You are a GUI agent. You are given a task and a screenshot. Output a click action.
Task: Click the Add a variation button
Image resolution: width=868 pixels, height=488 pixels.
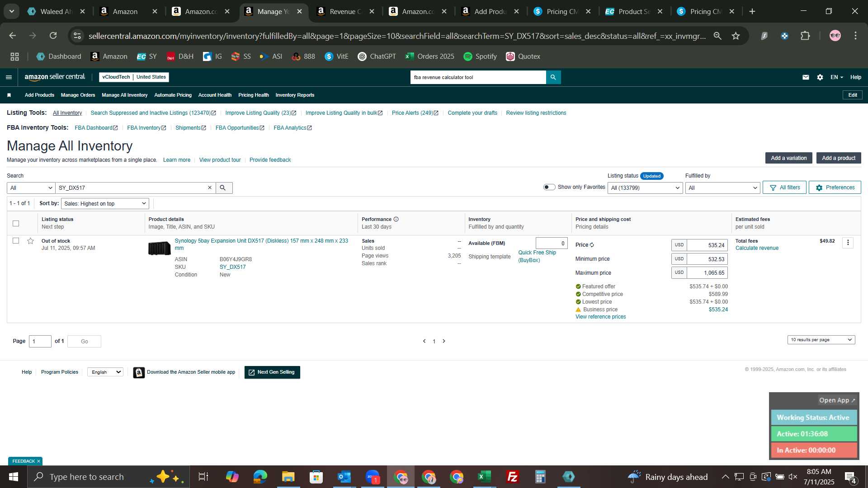[x=788, y=158]
